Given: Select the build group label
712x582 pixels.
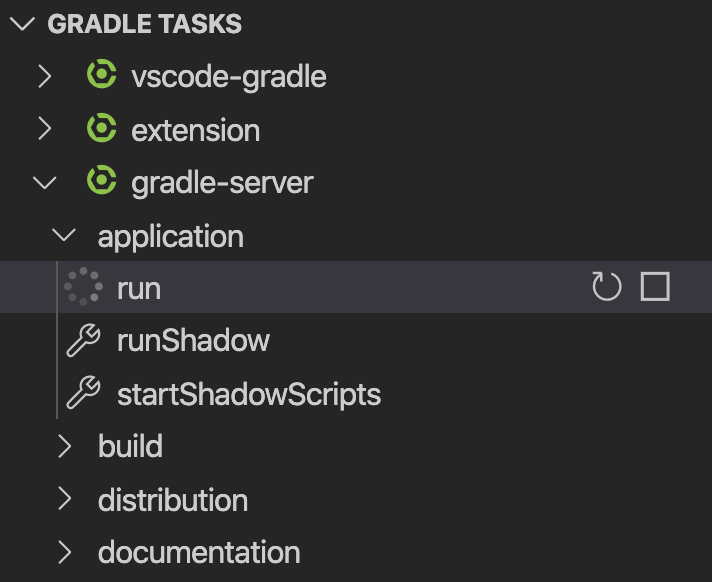Looking at the screenshot, I should point(130,446).
